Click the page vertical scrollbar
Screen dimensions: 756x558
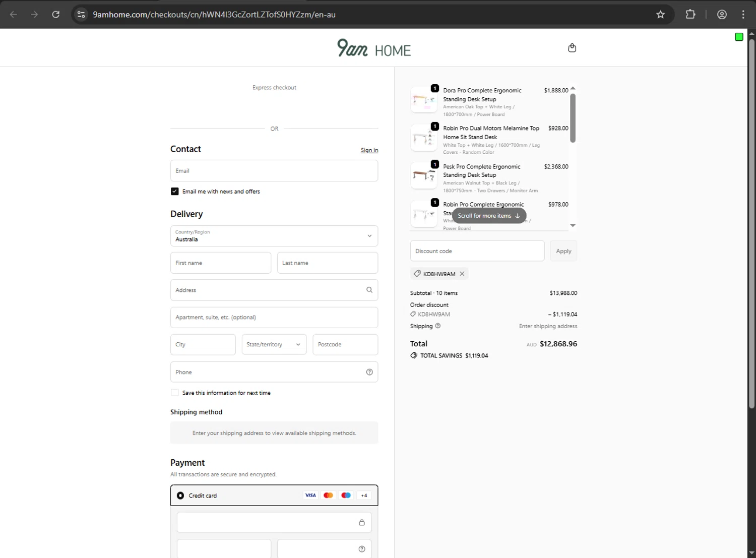tap(751, 224)
